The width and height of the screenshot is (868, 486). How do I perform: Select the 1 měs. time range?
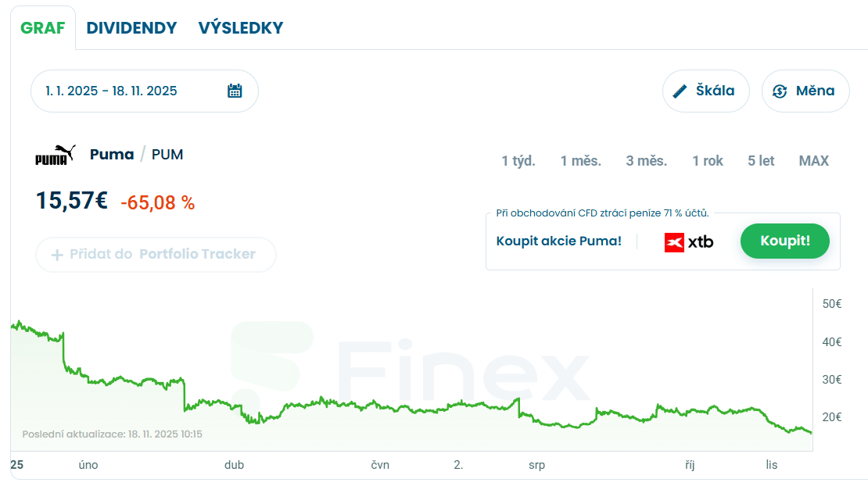[581, 161]
